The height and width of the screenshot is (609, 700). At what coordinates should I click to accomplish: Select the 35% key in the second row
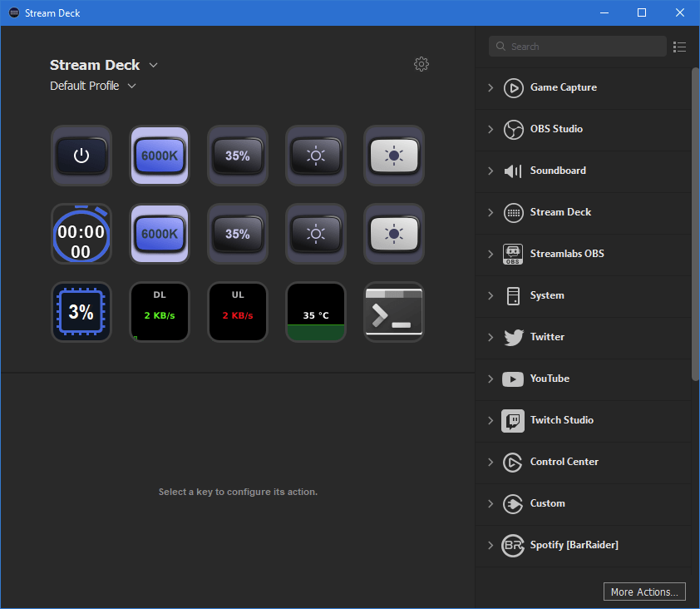point(238,234)
